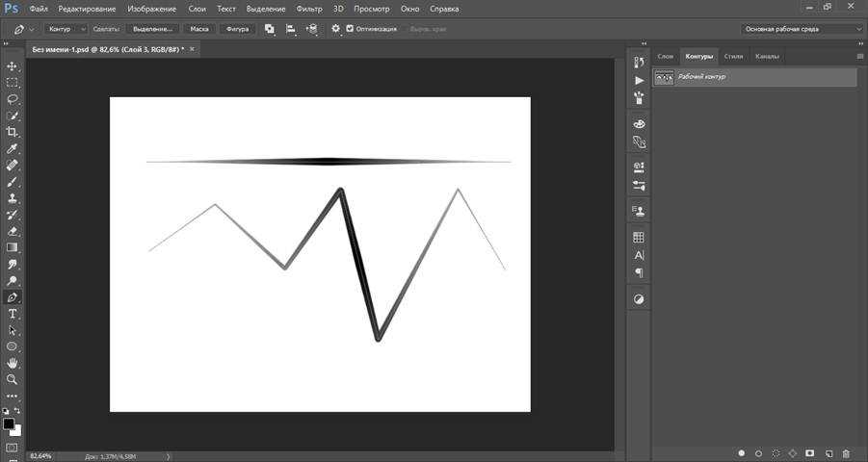Select the Zoom magnifier tool
Image resolution: width=868 pixels, height=462 pixels.
pyautogui.click(x=13, y=379)
